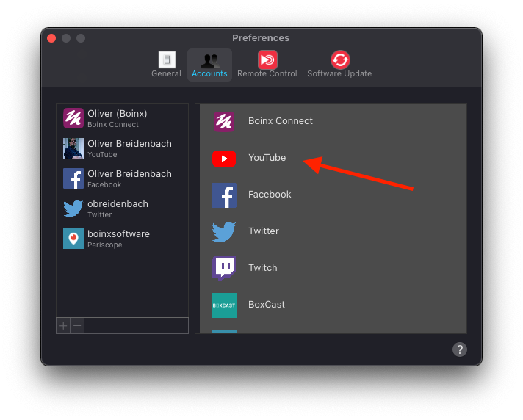523x420 pixels.
Task: Select Oliver Breidenbach's YouTube account
Action: [123, 148]
